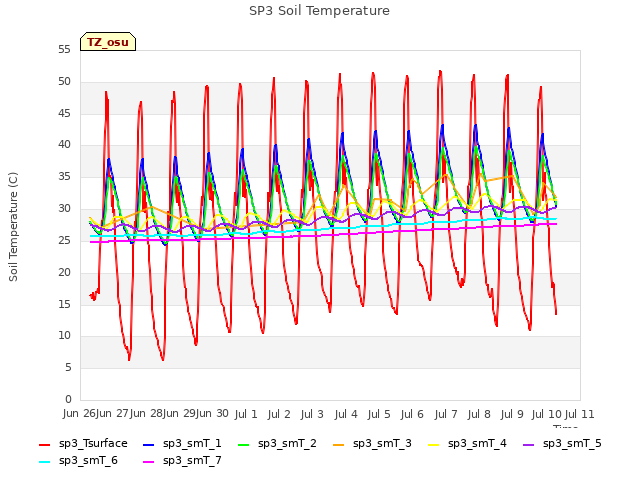
Task: Click the red sp3_Tsurface legend swatch
Action: click(44, 444)
